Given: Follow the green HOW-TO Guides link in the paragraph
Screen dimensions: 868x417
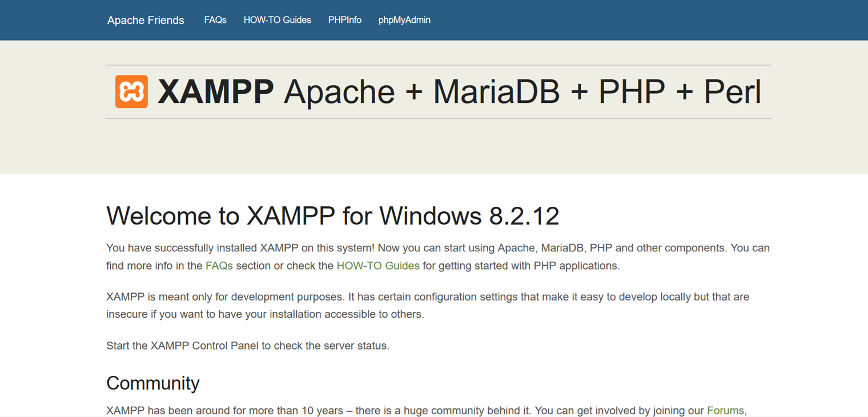Looking at the screenshot, I should [x=378, y=266].
